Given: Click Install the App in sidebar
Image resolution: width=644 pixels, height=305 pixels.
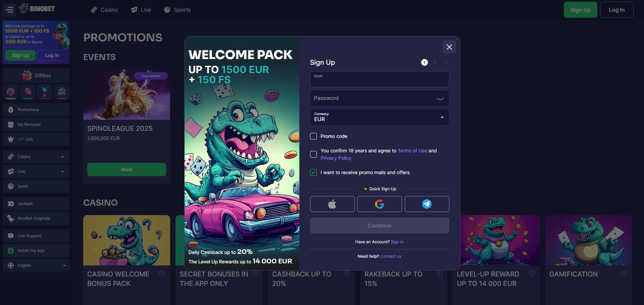Looking at the screenshot, I should 36,251.
